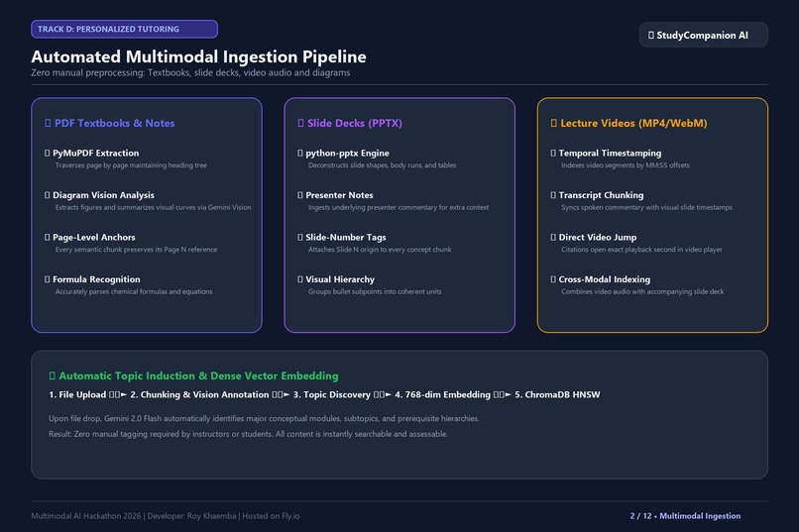Click the icon beside Page-Level Anchors

[x=48, y=238]
